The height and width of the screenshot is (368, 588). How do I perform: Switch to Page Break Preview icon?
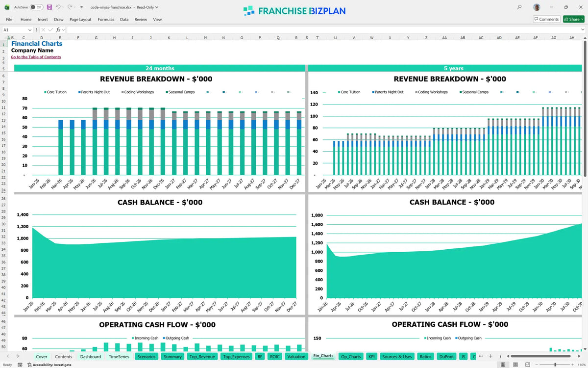point(528,365)
